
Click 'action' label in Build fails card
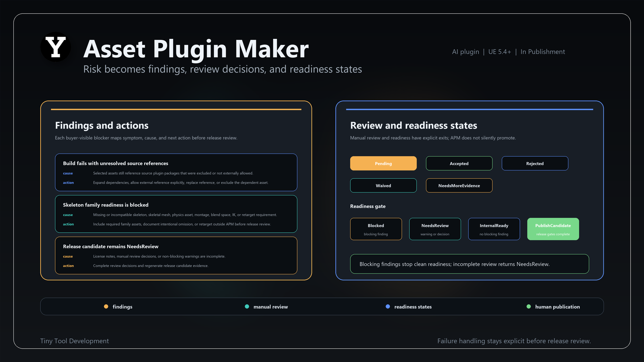tap(68, 183)
